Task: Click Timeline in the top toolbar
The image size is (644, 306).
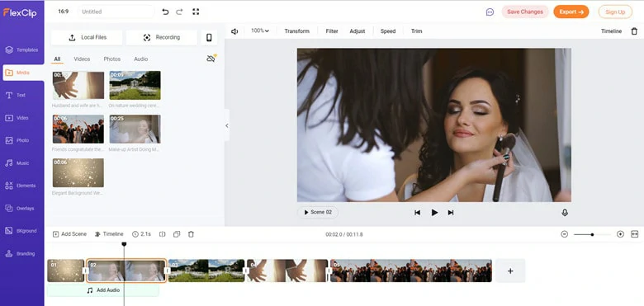Action: click(x=611, y=31)
